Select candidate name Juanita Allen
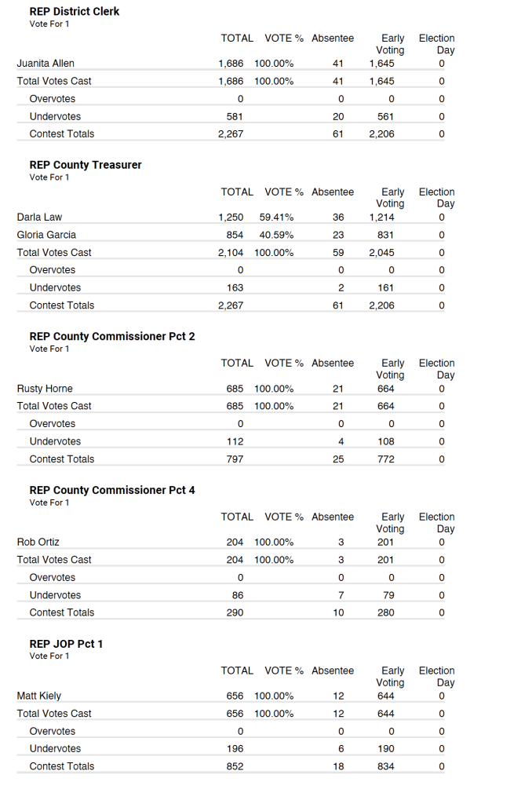The height and width of the screenshot is (804, 532). click(x=46, y=64)
